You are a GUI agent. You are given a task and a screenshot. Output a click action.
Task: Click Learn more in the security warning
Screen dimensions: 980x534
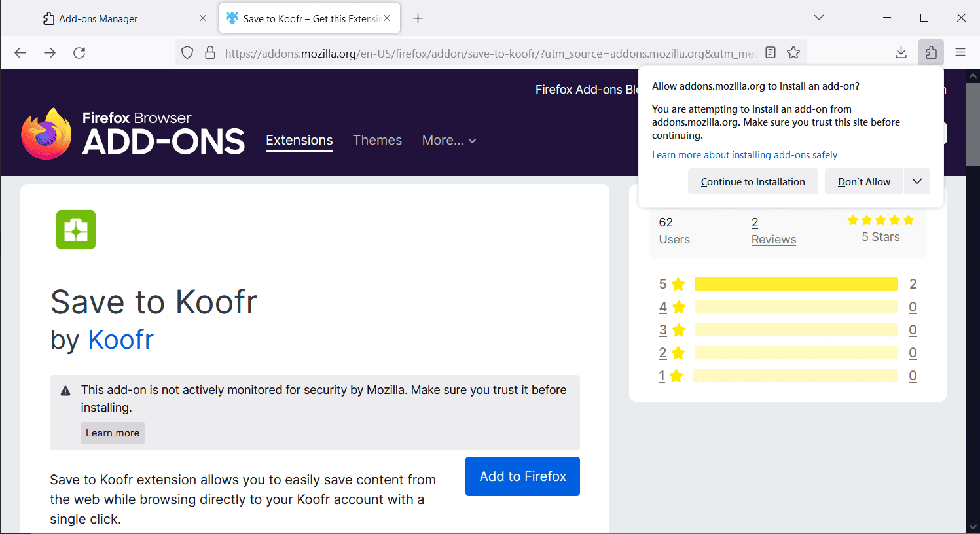pyautogui.click(x=113, y=433)
